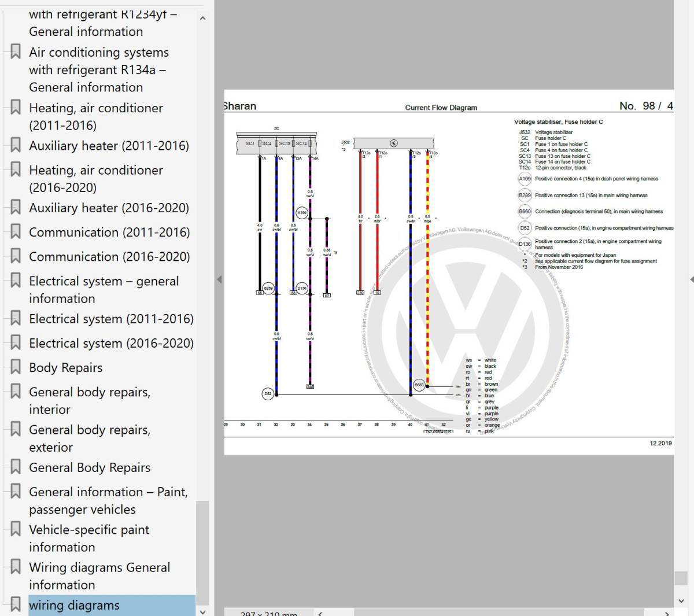
Task: Click the '12.2019' date in page footer
Action: (661, 443)
